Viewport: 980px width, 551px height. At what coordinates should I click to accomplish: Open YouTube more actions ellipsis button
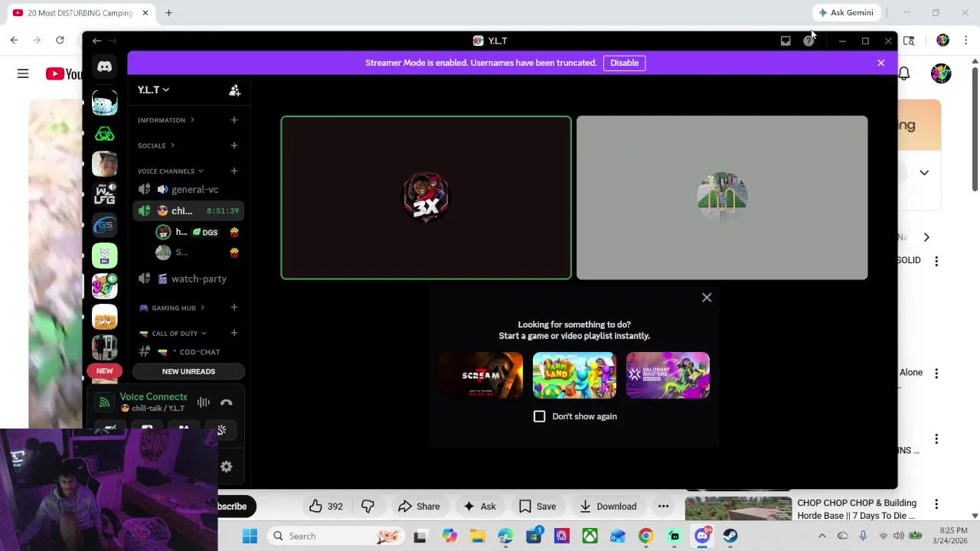click(x=663, y=506)
